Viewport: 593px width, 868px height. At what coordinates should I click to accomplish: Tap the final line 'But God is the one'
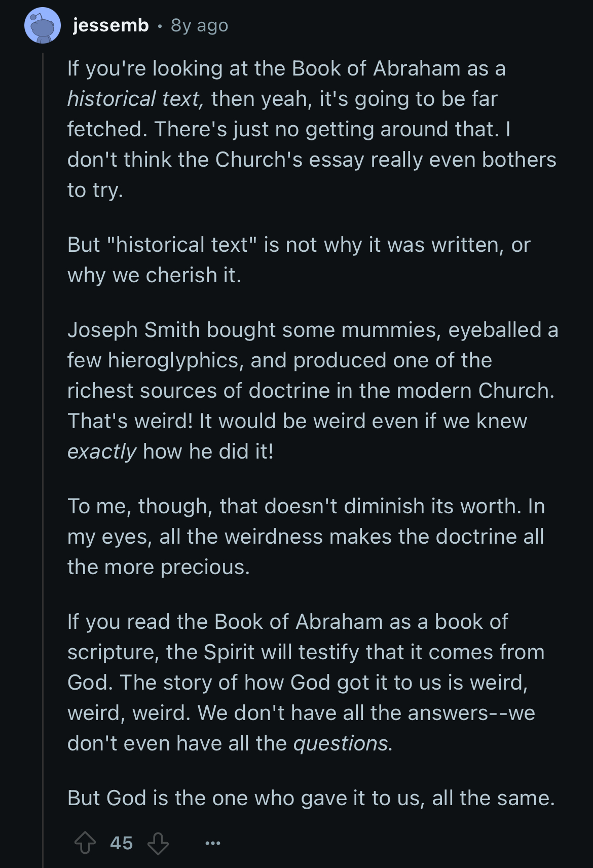[311, 798]
